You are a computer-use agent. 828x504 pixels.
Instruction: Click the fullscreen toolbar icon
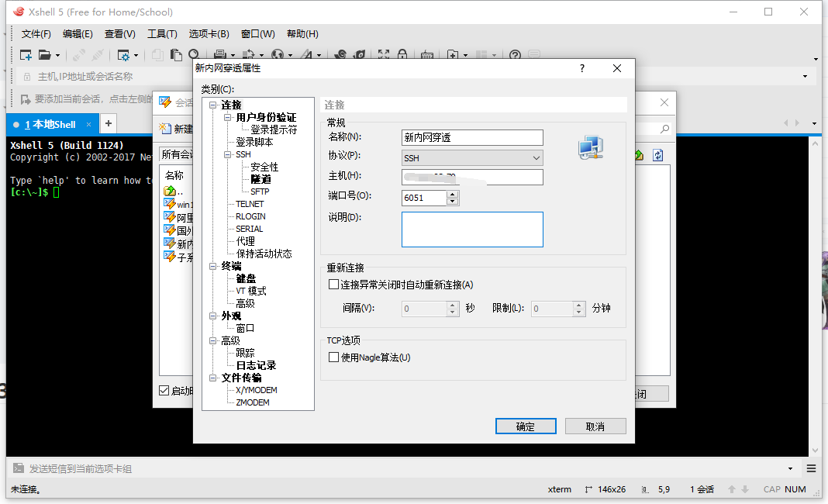383,55
